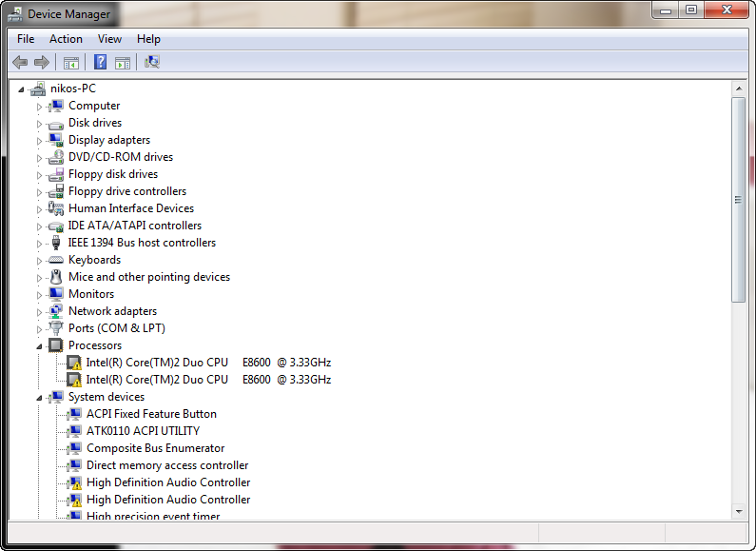The height and width of the screenshot is (551, 756).
Task: Click the Keyboards category icon
Action: [56, 260]
